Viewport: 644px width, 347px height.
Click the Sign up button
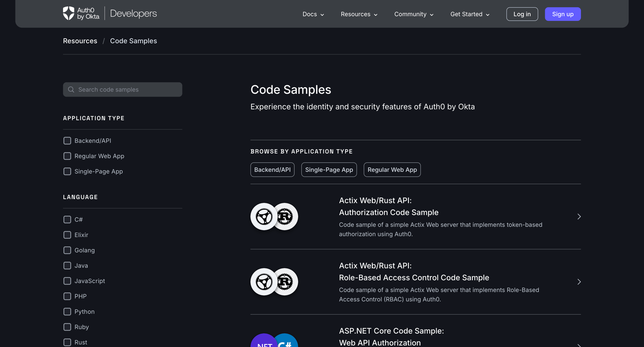(563, 14)
